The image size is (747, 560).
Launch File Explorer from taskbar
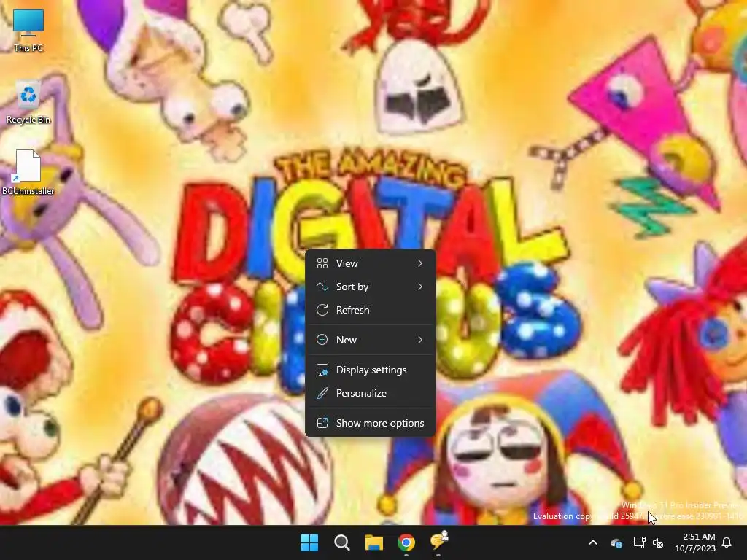tap(374, 542)
